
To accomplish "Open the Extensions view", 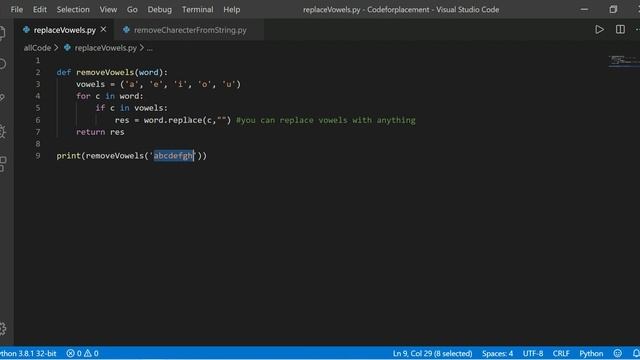I will coord(3,164).
